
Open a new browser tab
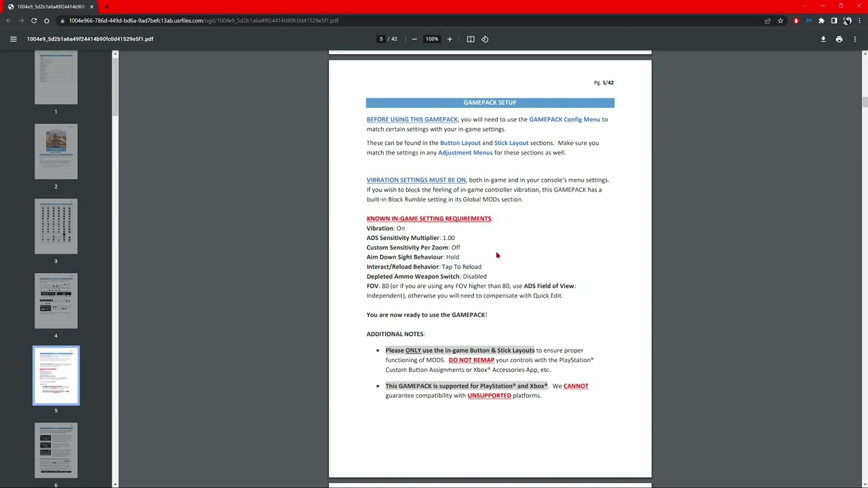coord(106,7)
